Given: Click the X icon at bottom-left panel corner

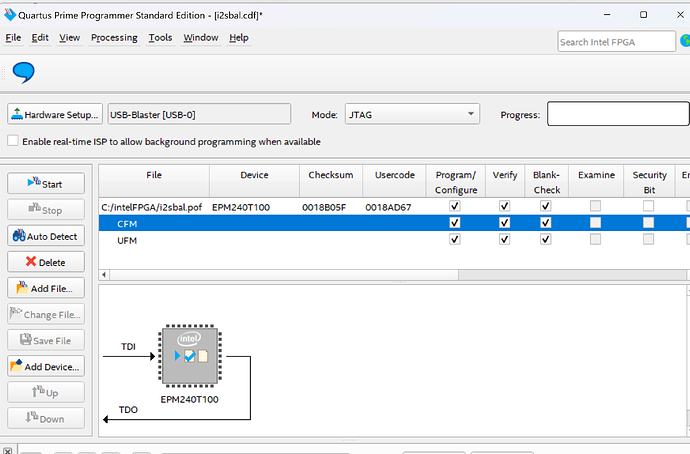Looking at the screenshot, I should tap(7, 450).
